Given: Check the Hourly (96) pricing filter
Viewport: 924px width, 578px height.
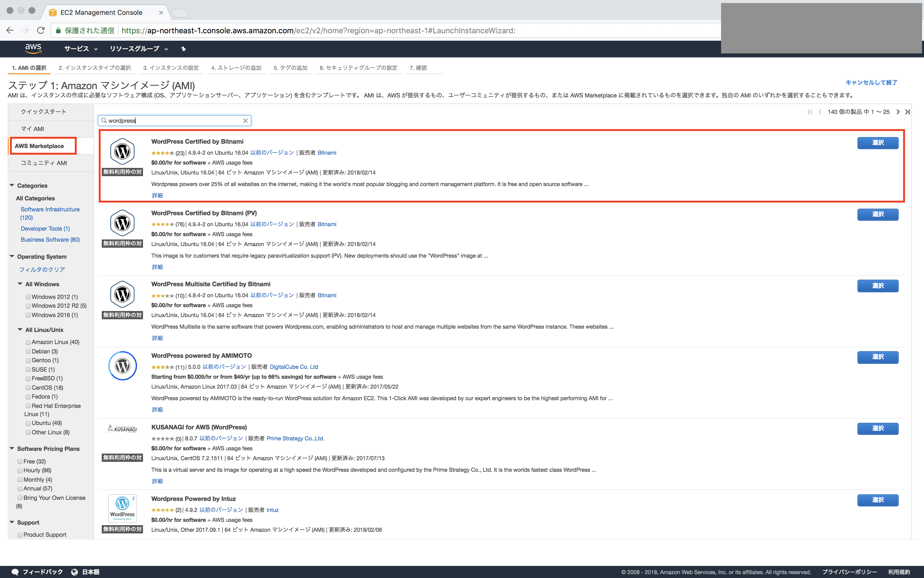Looking at the screenshot, I should pyautogui.click(x=20, y=471).
